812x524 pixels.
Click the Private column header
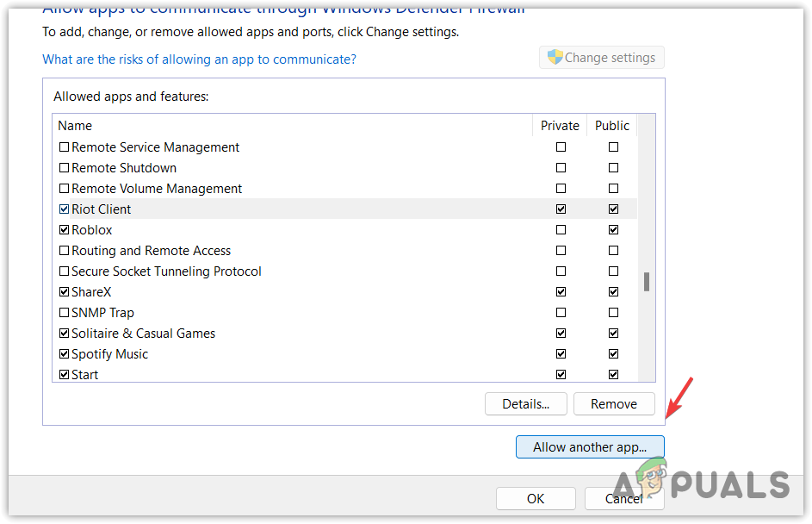point(560,126)
